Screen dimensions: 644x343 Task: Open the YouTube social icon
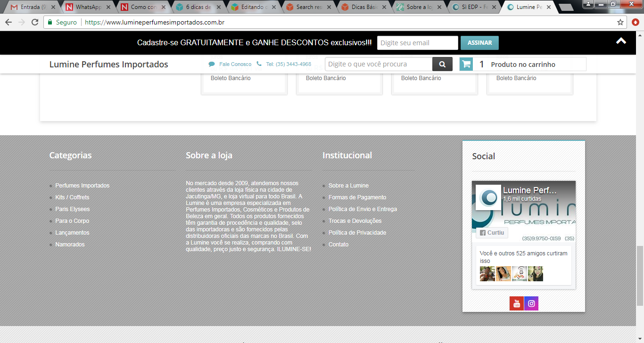click(517, 303)
